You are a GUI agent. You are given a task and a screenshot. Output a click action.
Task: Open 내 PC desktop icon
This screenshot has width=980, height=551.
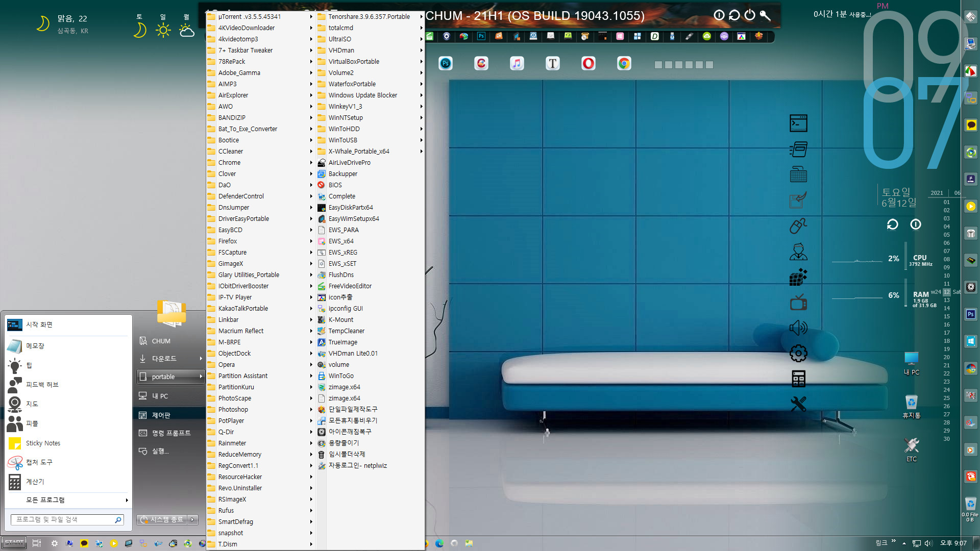coord(911,363)
